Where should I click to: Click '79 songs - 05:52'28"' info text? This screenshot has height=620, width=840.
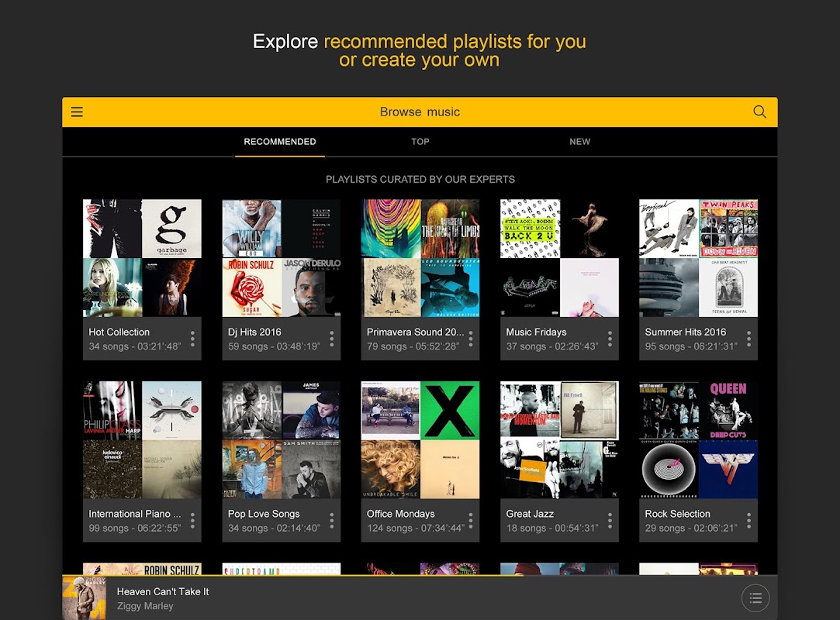click(x=413, y=346)
